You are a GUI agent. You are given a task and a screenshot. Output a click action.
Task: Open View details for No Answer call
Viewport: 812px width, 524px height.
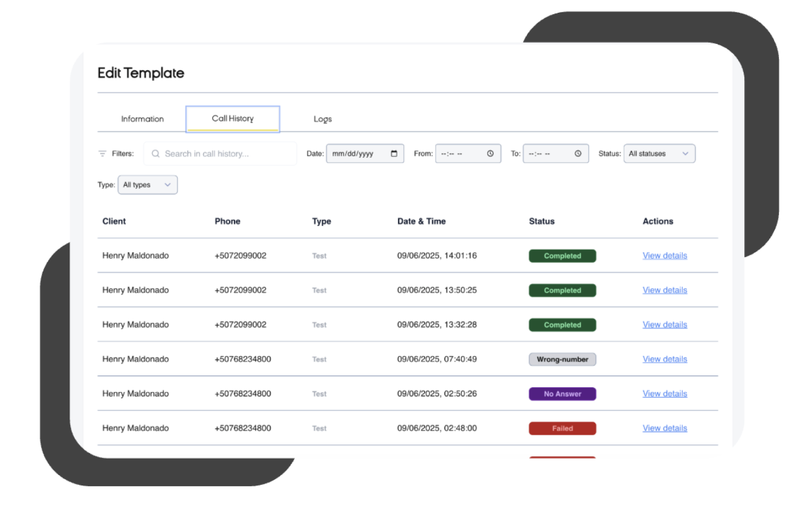664,394
